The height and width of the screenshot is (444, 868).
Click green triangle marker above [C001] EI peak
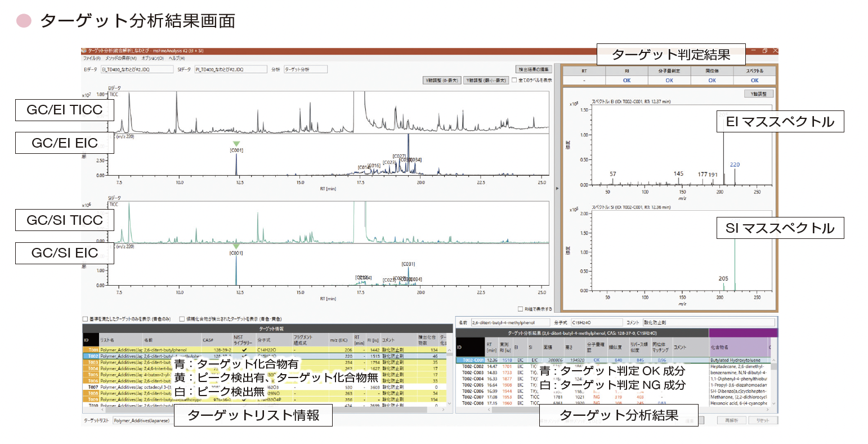pyautogui.click(x=236, y=144)
